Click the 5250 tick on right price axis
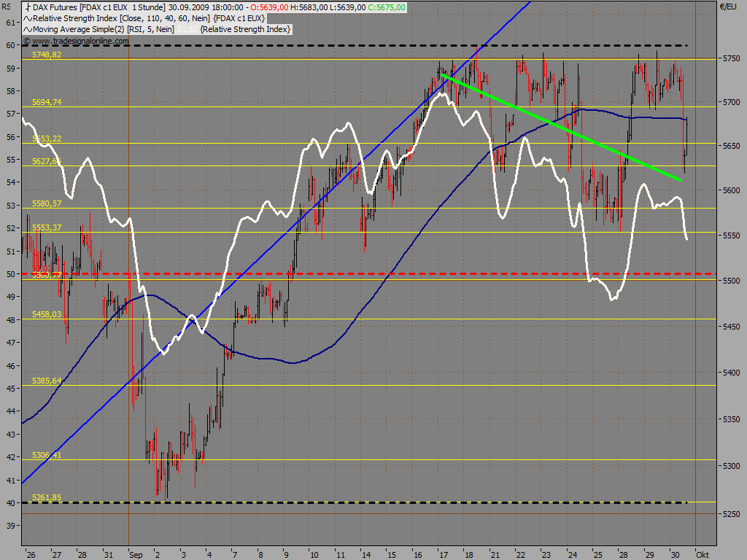Image resolution: width=747 pixels, height=560 pixels. tap(731, 514)
